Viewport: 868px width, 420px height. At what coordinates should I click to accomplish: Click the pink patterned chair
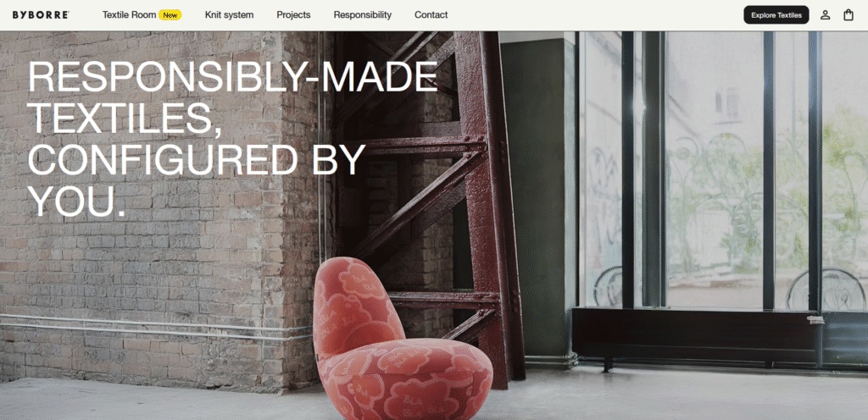(396, 339)
